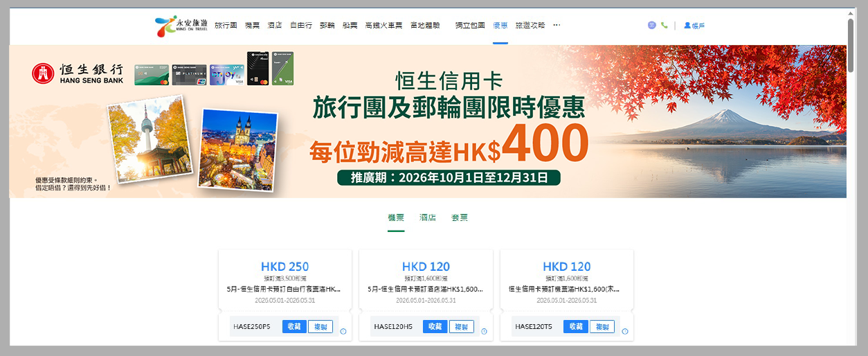
Task: Click the Hang Seng credit card promotion banner
Action: pyautogui.click(x=428, y=121)
